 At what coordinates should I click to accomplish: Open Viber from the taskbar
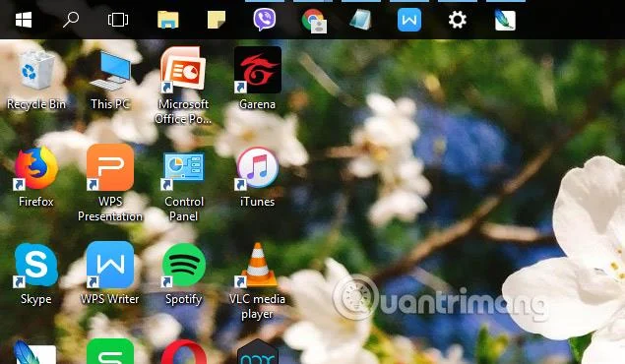click(x=264, y=20)
